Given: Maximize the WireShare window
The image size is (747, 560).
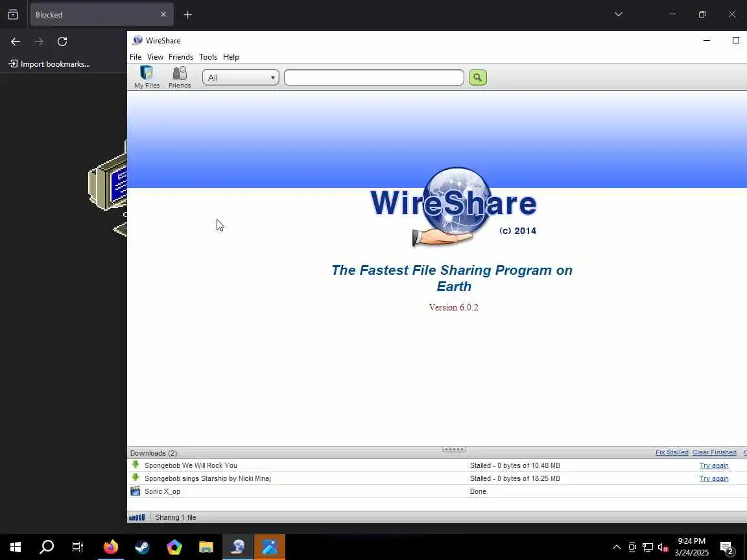Looking at the screenshot, I should point(735,40).
